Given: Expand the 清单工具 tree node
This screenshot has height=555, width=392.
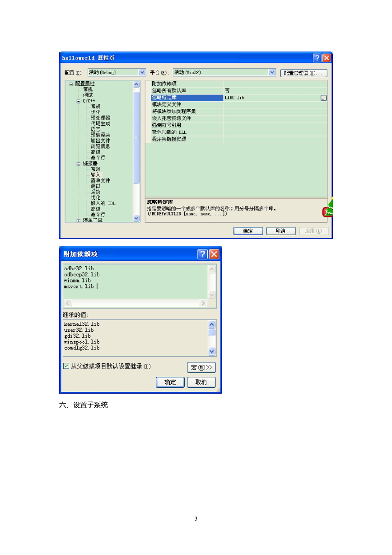Looking at the screenshot, I should [x=79, y=221].
